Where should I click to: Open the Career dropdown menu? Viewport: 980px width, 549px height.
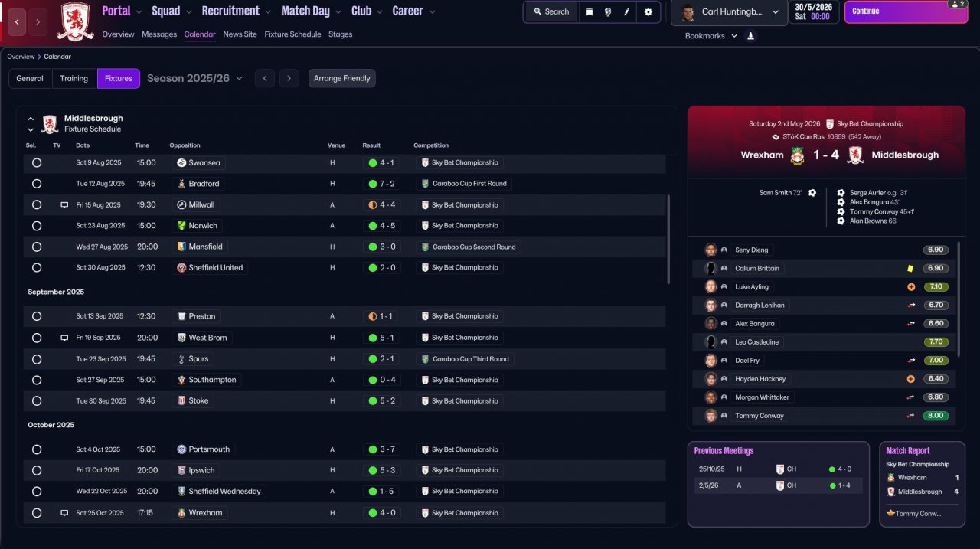coord(413,11)
